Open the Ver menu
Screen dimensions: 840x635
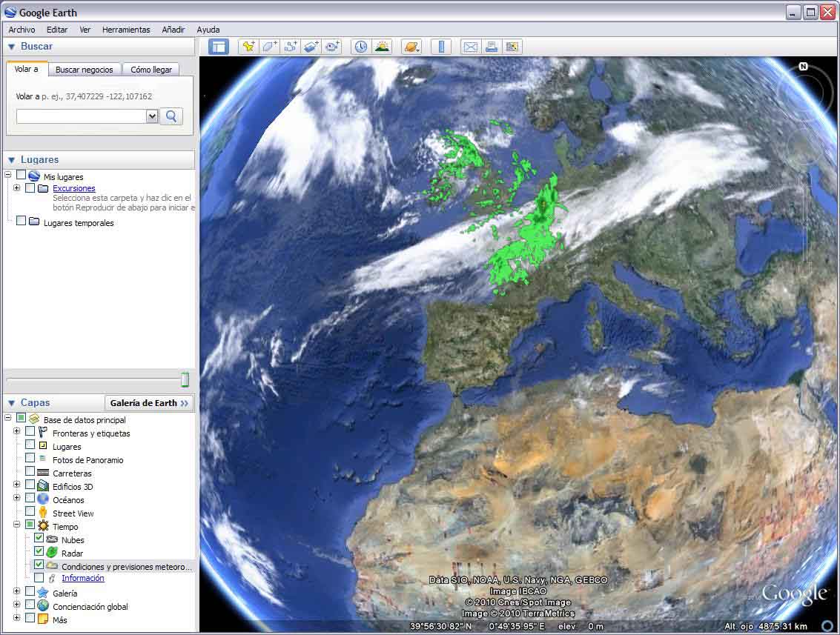85,30
